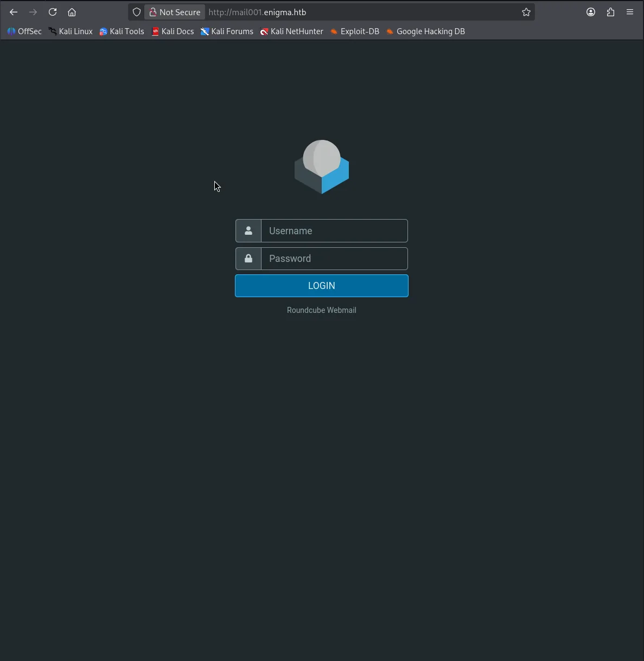
Task: Open Firefox account icon
Action: 591,12
